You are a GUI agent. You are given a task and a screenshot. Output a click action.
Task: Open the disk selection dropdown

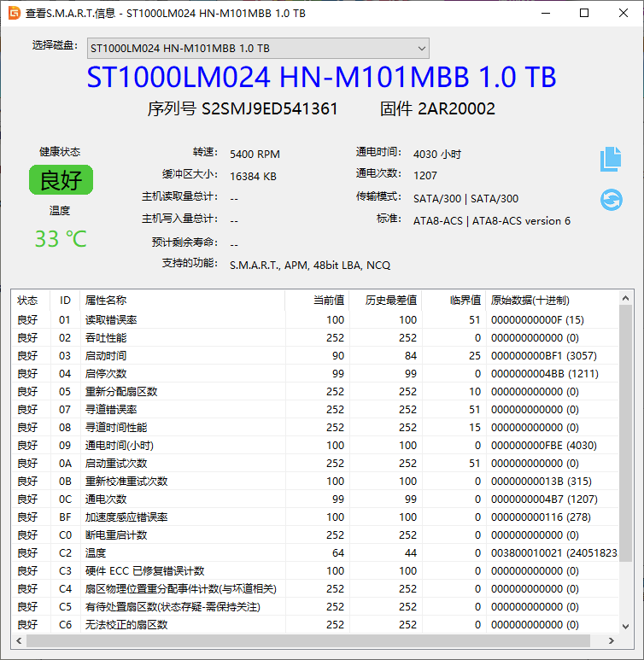(258, 49)
